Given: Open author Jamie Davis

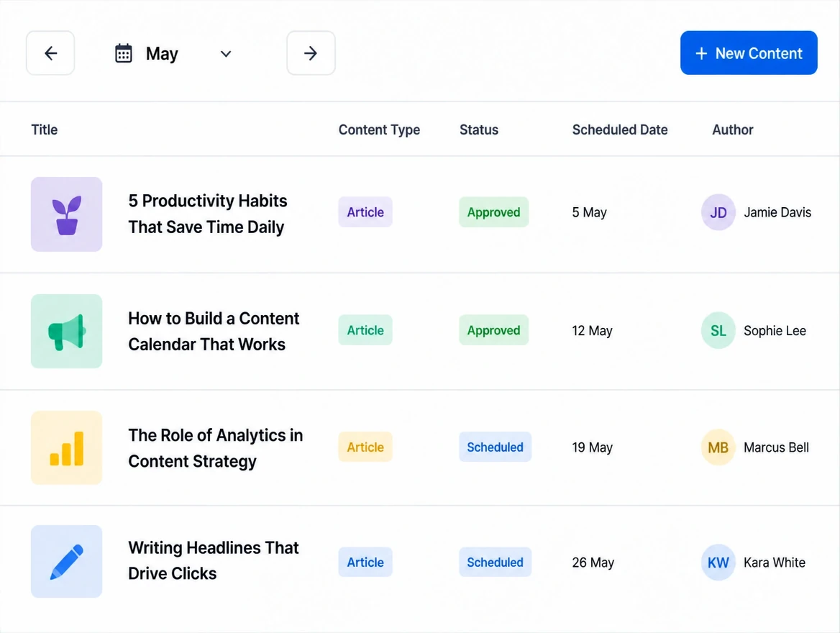Looking at the screenshot, I should [777, 213].
